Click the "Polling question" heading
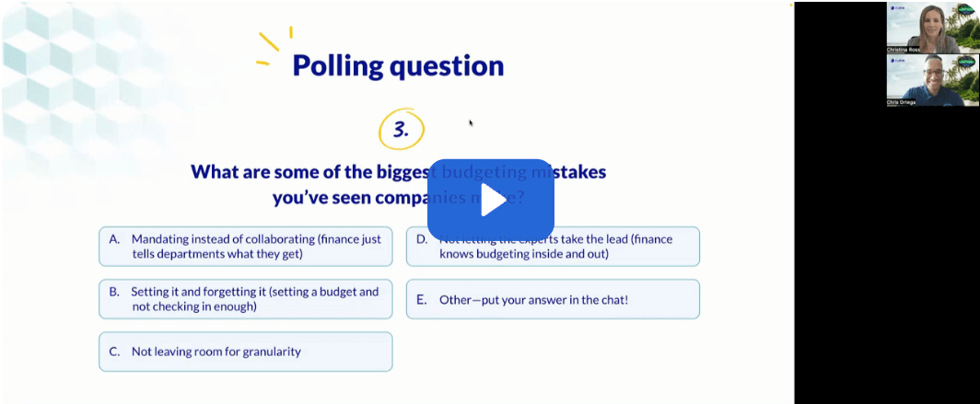Image resolution: width=980 pixels, height=404 pixels. point(398,65)
